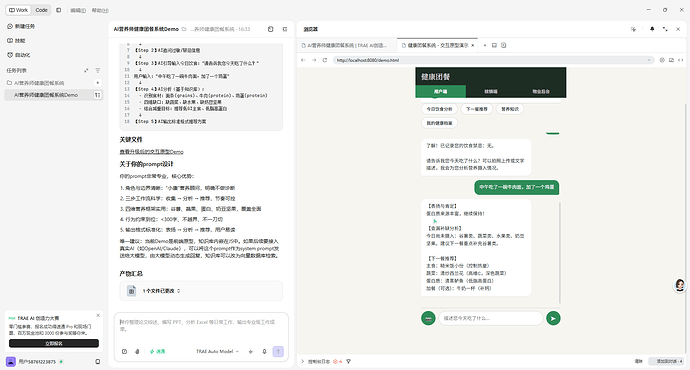Click the element picker icon in browser header
The width and height of the screenshot is (690, 370).
click(x=633, y=29)
